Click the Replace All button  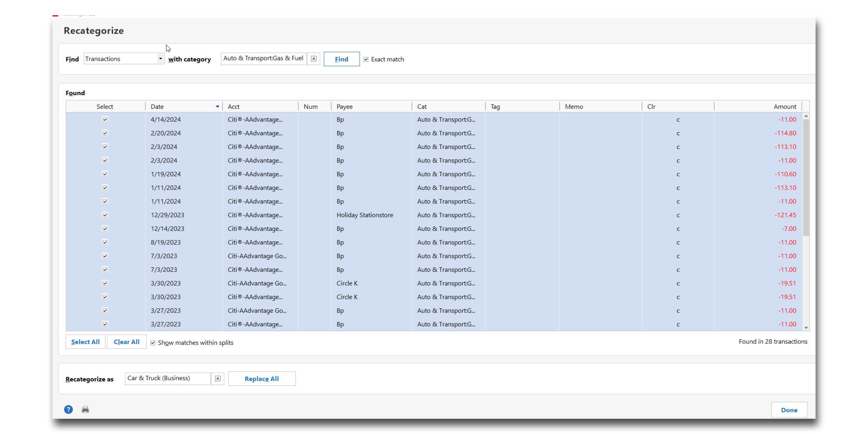[x=261, y=379]
